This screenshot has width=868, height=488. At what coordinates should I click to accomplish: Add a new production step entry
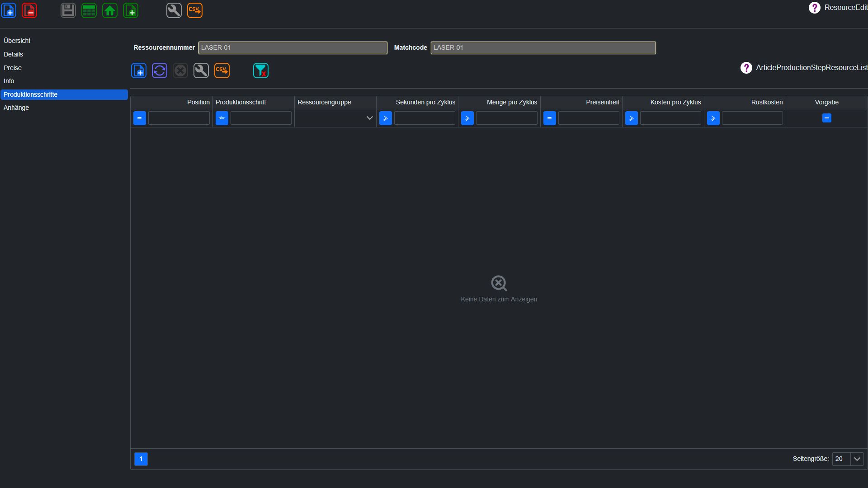pyautogui.click(x=139, y=70)
